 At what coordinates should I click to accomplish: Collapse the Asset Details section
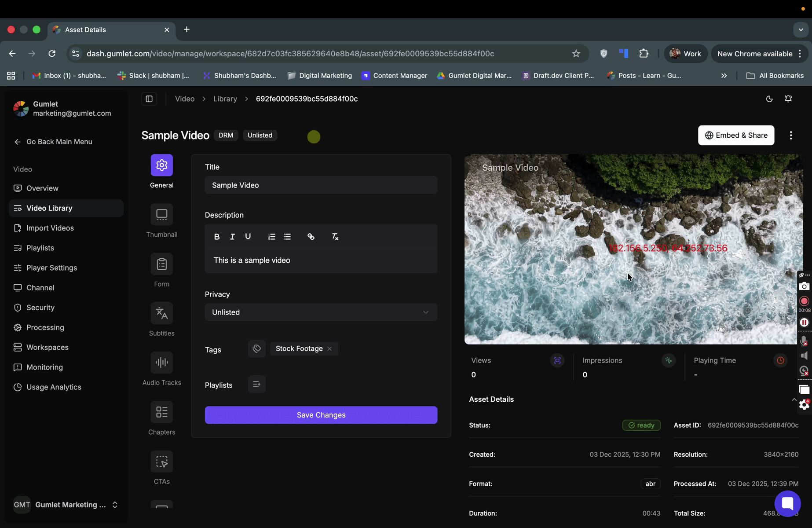(794, 400)
